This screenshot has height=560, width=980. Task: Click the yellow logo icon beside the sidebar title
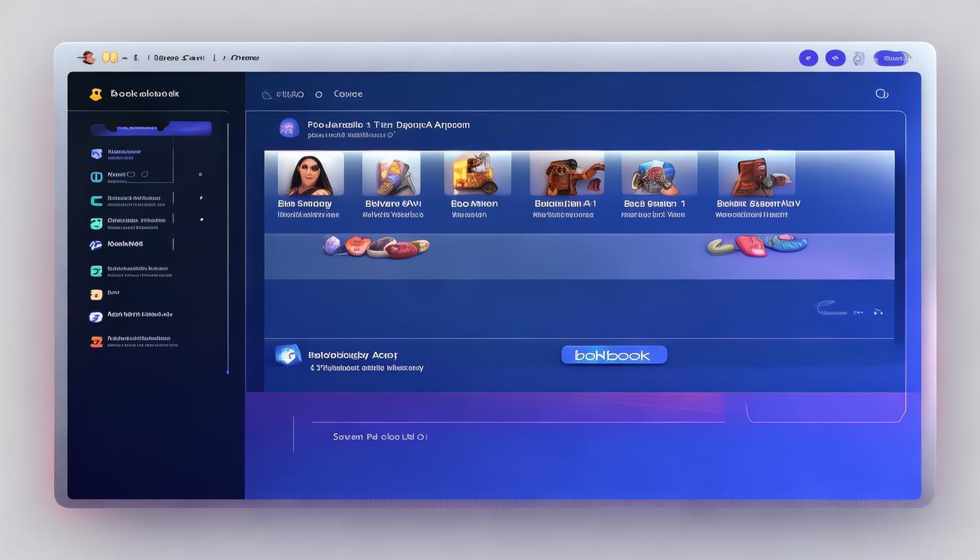96,94
